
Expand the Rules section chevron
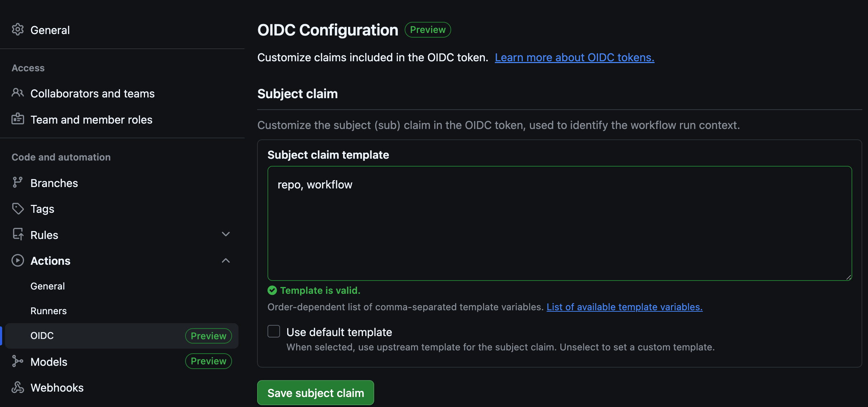[226, 234]
